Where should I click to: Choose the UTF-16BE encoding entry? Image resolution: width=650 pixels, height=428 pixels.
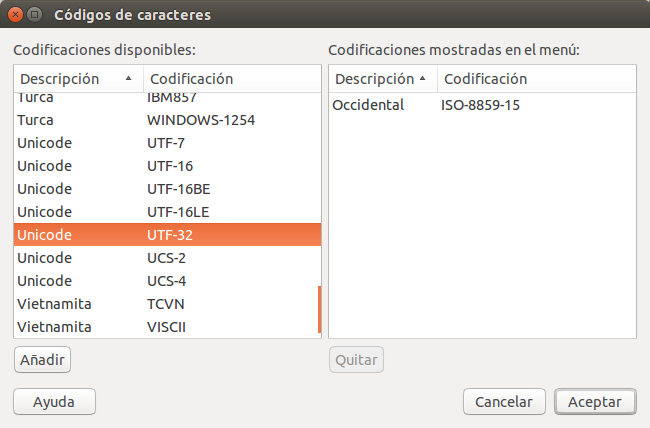[x=166, y=189]
